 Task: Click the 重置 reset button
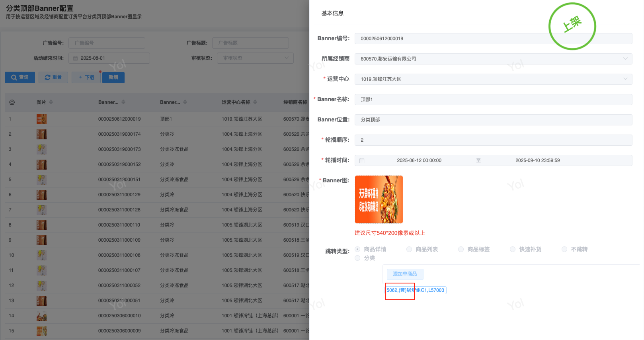click(53, 77)
